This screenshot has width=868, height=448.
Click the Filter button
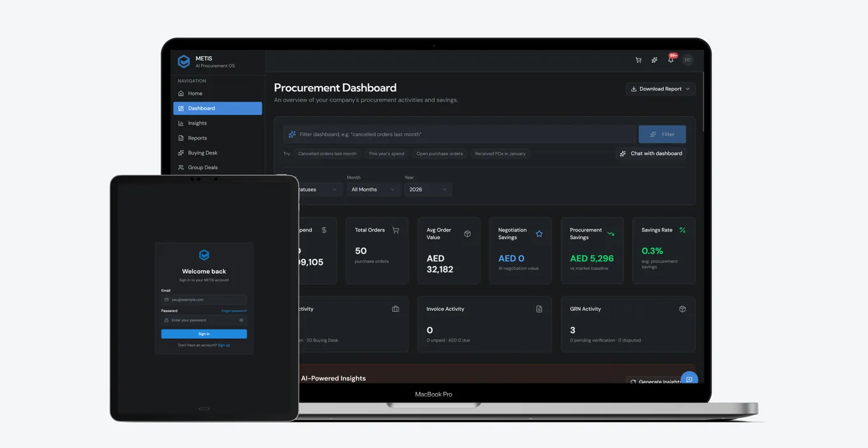coord(662,134)
